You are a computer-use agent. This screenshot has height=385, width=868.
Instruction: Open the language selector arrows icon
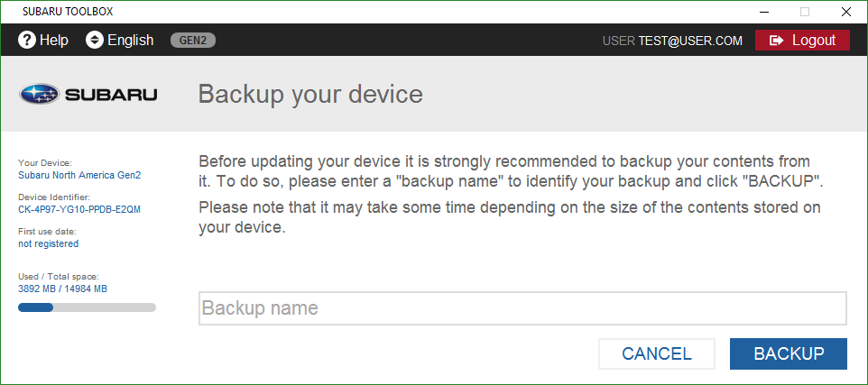(95, 40)
